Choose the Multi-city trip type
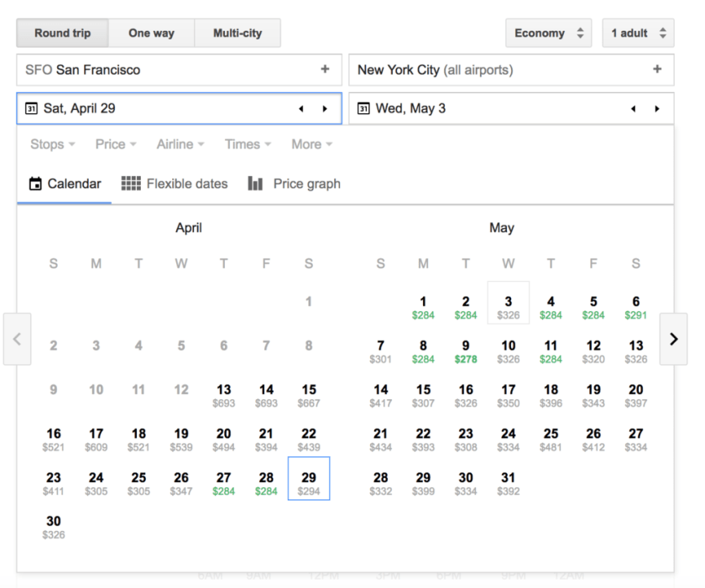 [237, 34]
